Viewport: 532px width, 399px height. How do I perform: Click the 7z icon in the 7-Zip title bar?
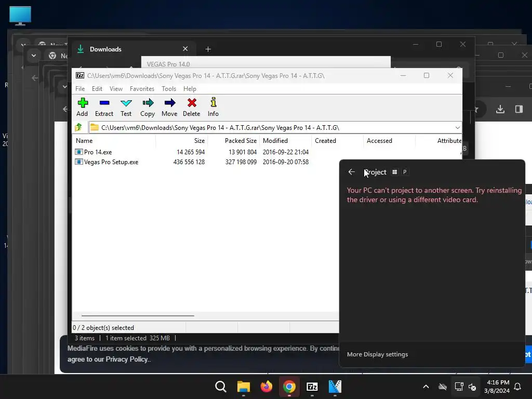tap(80, 76)
